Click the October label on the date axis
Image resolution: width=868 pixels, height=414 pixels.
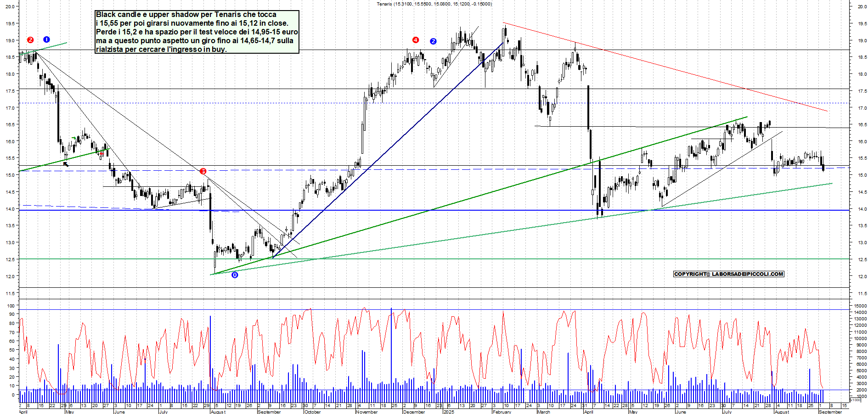point(313,412)
